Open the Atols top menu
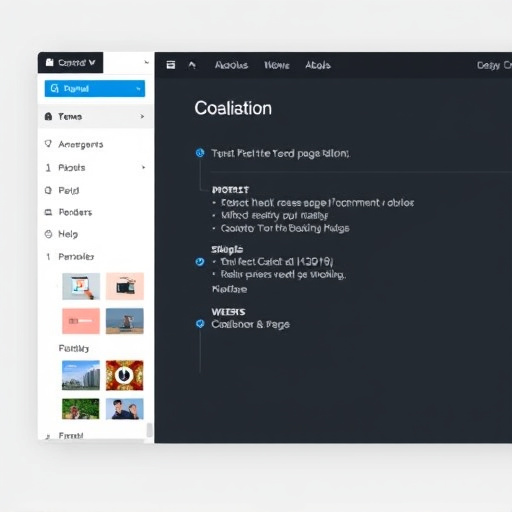Screen dimensions: 512x512 pos(318,65)
